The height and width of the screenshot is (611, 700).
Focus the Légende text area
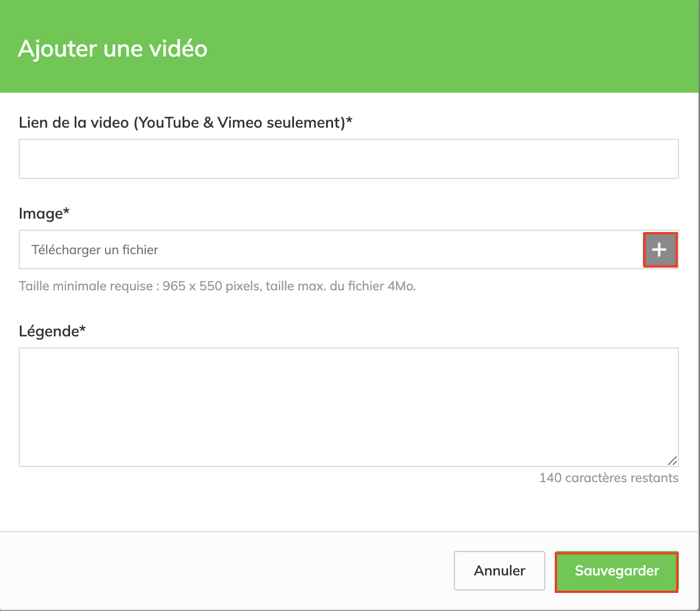click(348, 407)
